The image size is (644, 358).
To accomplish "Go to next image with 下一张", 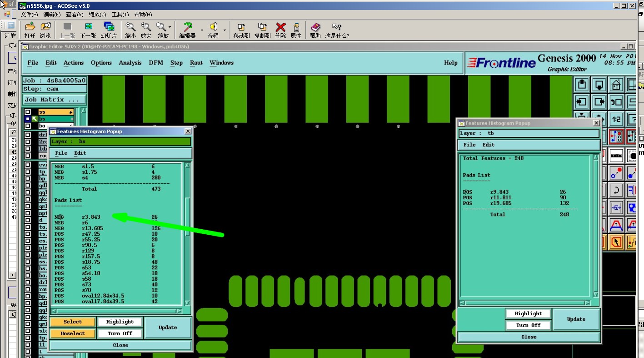I will [x=88, y=30].
